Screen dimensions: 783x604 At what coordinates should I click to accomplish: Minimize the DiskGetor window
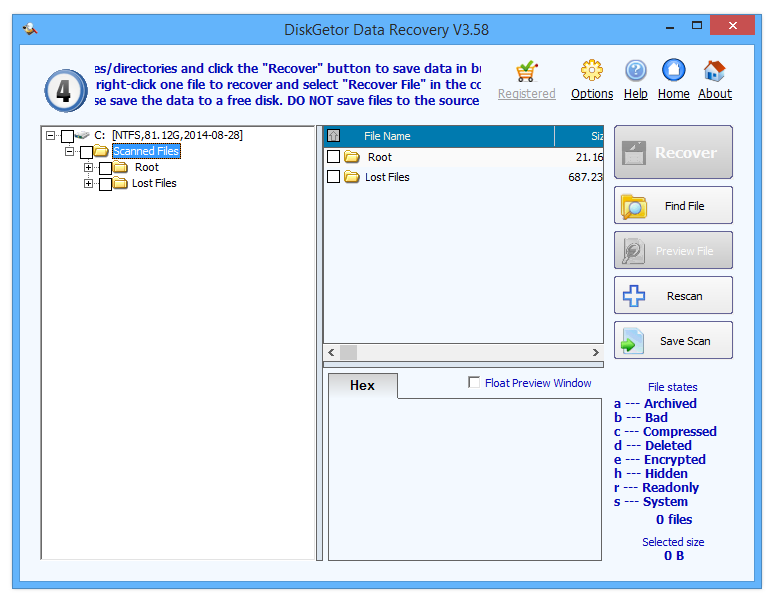point(670,26)
